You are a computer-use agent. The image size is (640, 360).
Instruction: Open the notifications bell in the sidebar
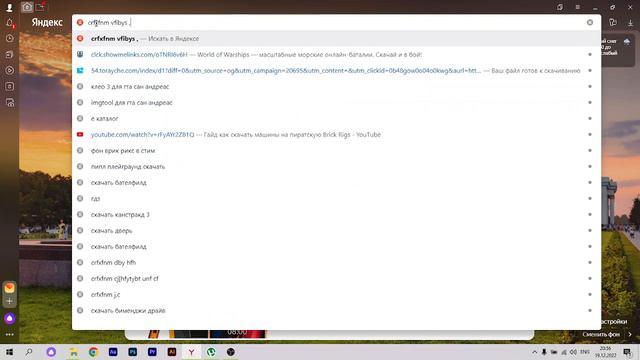[x=9, y=23]
